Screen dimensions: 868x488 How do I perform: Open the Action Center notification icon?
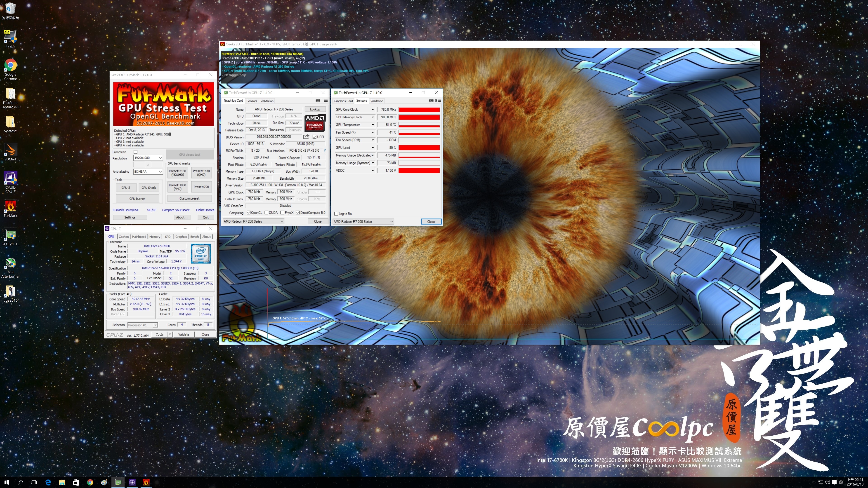coord(834,482)
